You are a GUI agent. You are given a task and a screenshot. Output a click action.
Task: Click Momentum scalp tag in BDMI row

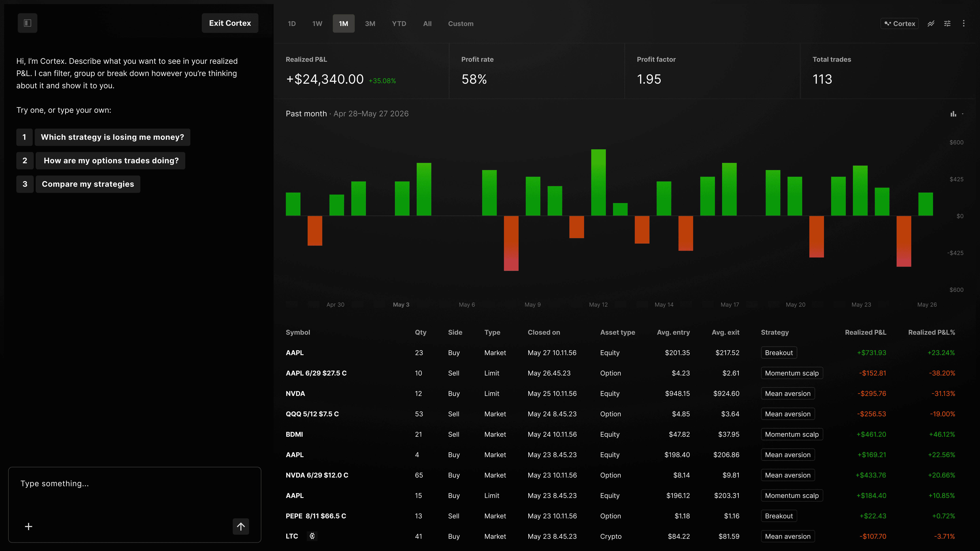coord(792,435)
